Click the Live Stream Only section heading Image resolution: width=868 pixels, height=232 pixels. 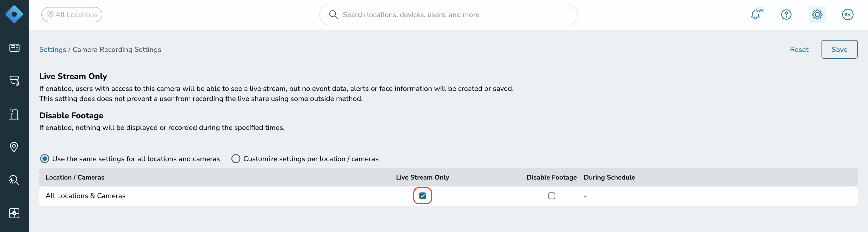tap(73, 76)
